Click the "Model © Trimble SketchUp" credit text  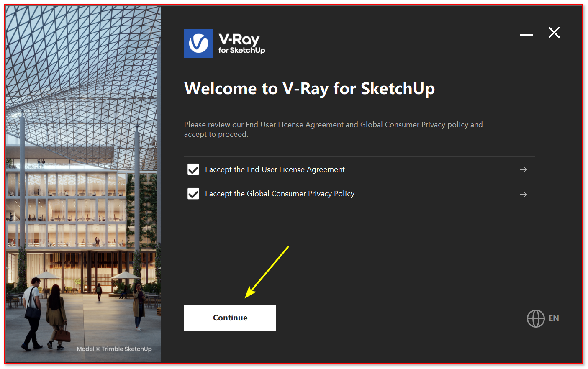pos(114,349)
